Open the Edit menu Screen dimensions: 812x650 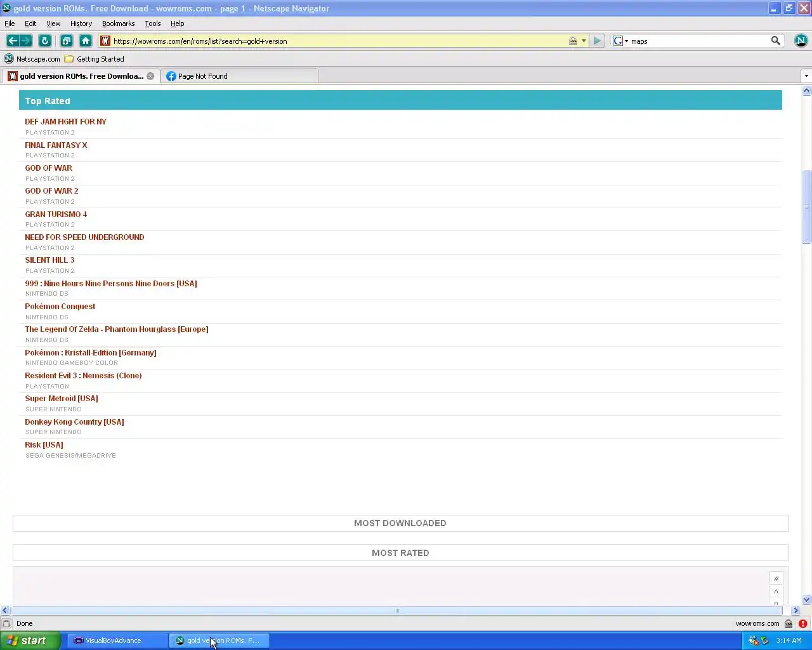click(x=30, y=23)
